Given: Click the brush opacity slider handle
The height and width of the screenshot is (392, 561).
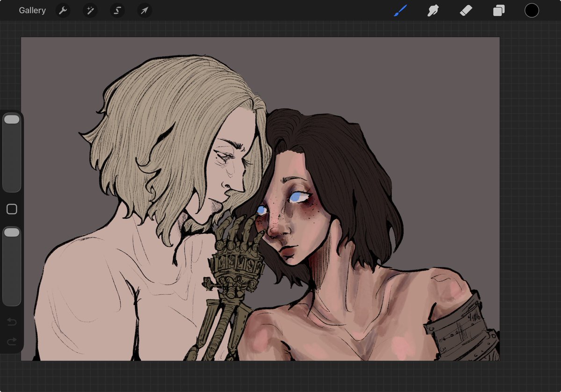Looking at the screenshot, I should tap(12, 232).
